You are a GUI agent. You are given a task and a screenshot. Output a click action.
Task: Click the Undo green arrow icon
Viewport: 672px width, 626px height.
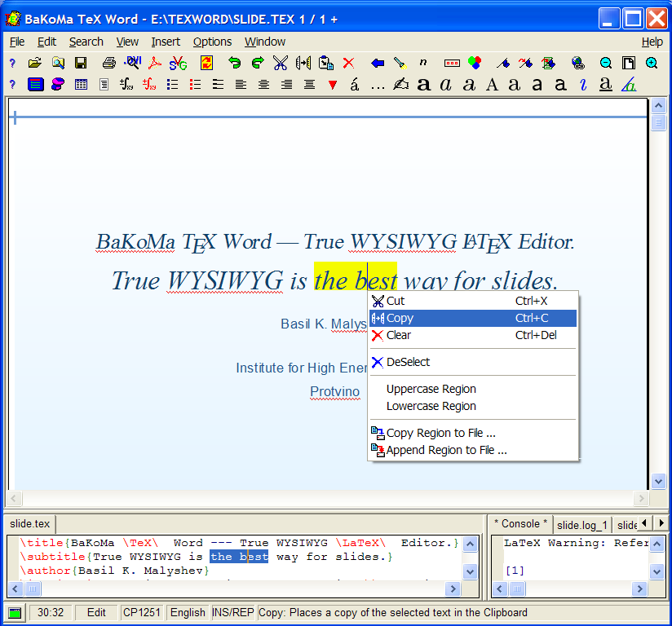tap(235, 63)
